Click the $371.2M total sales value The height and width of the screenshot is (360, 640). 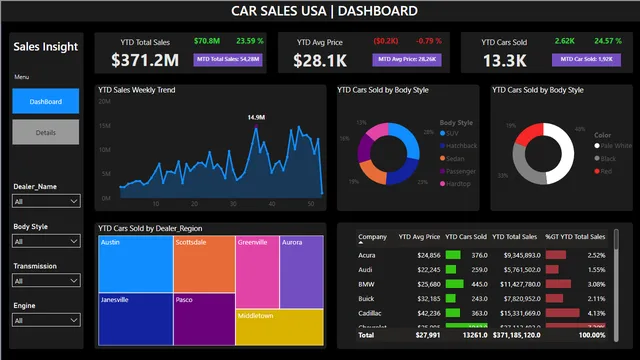coord(145,60)
